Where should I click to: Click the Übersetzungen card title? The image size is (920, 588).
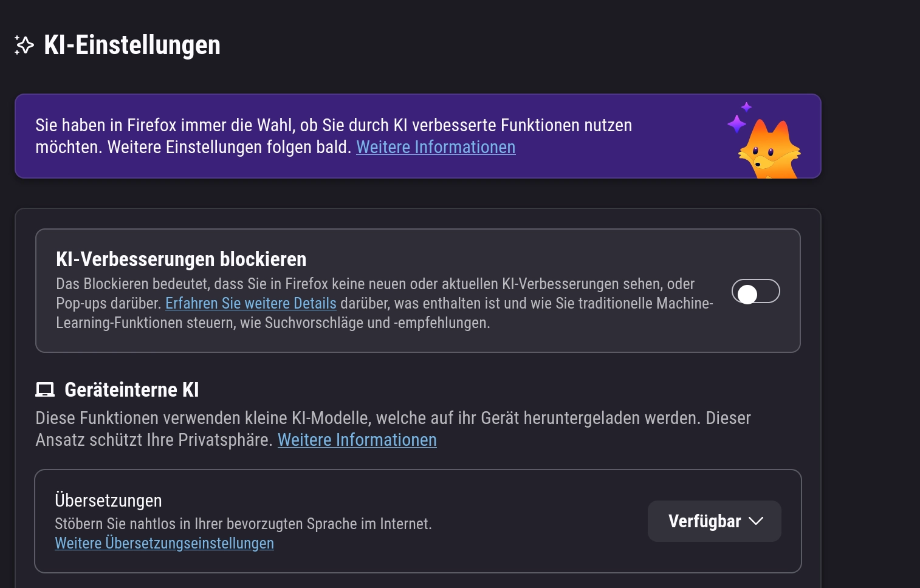(x=109, y=500)
